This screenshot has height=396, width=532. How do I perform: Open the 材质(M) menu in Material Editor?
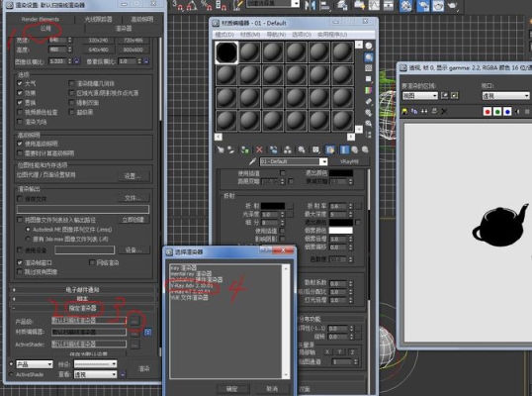tap(250, 35)
